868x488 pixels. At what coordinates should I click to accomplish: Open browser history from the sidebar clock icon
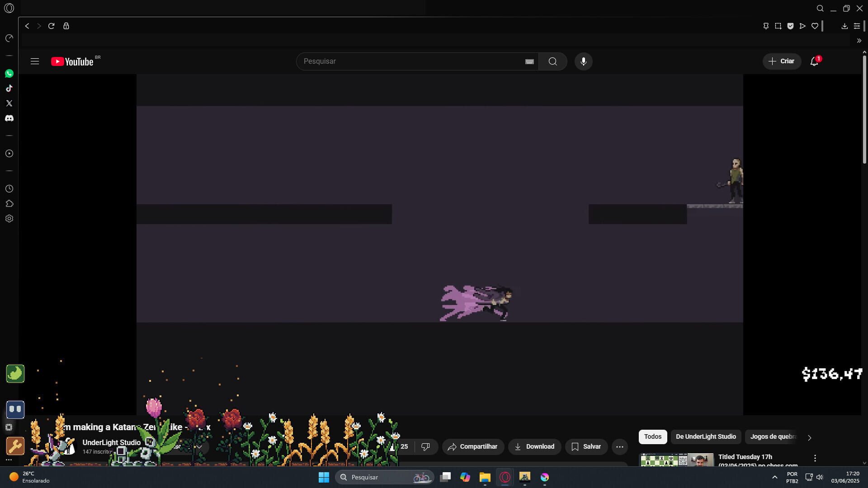point(9,188)
